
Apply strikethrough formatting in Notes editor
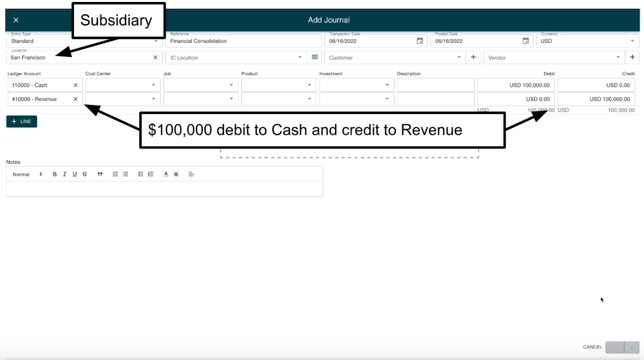click(x=84, y=174)
